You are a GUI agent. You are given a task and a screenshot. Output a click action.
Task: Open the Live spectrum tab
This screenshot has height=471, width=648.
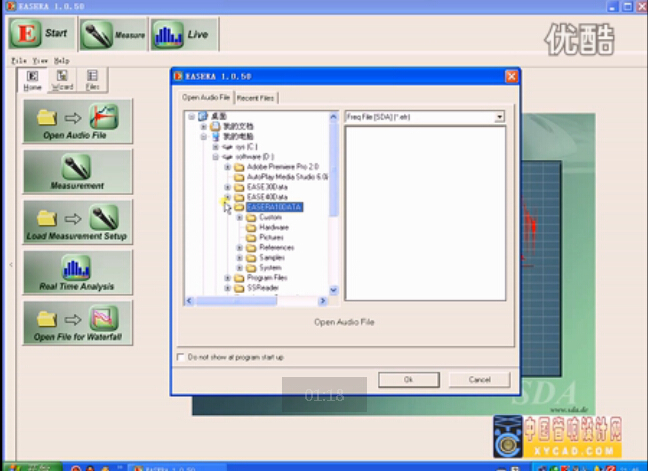pyautogui.click(x=184, y=35)
